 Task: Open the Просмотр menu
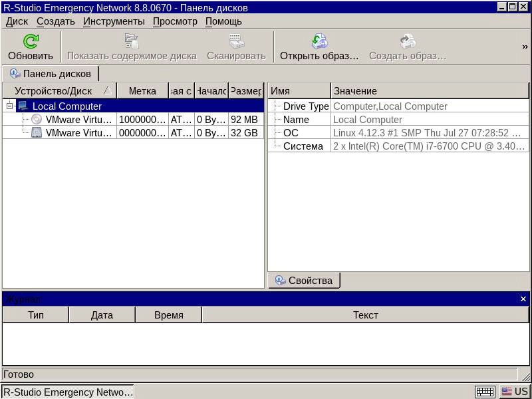pyautogui.click(x=175, y=21)
